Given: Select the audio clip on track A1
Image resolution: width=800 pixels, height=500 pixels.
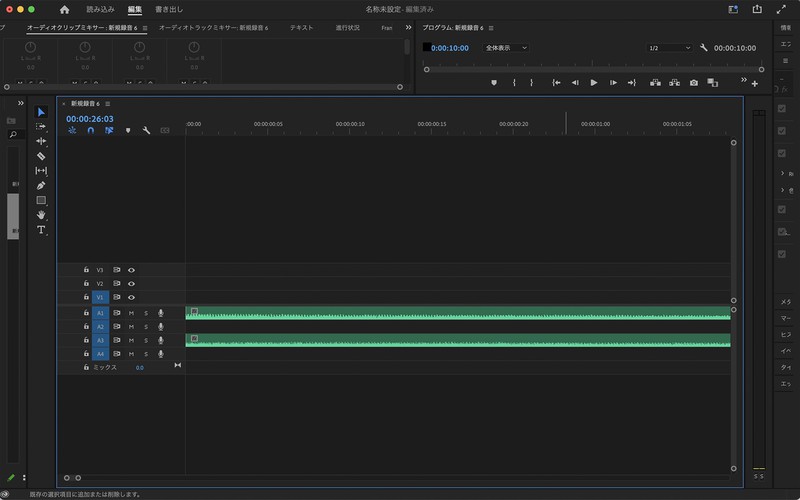Looking at the screenshot, I should point(458,313).
